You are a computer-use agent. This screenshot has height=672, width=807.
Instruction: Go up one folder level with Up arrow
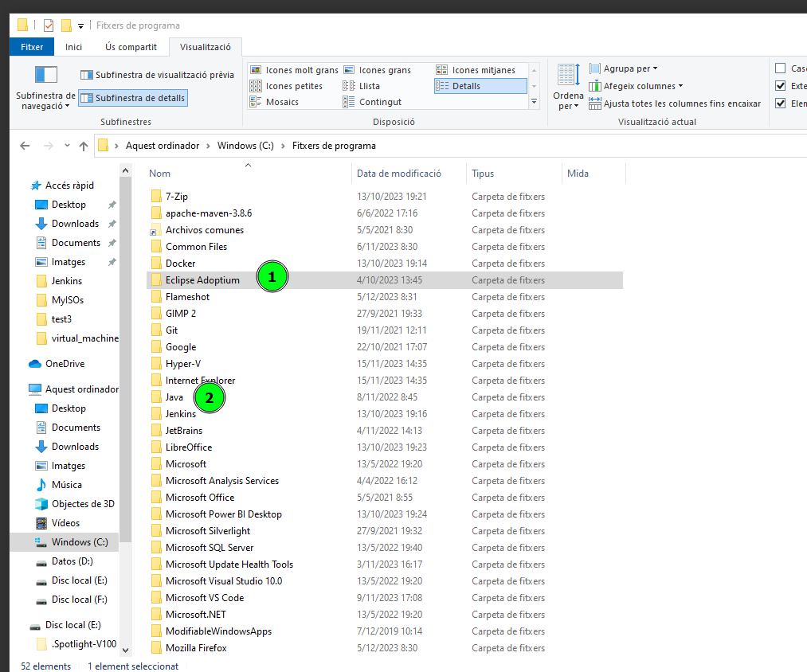[x=84, y=147]
